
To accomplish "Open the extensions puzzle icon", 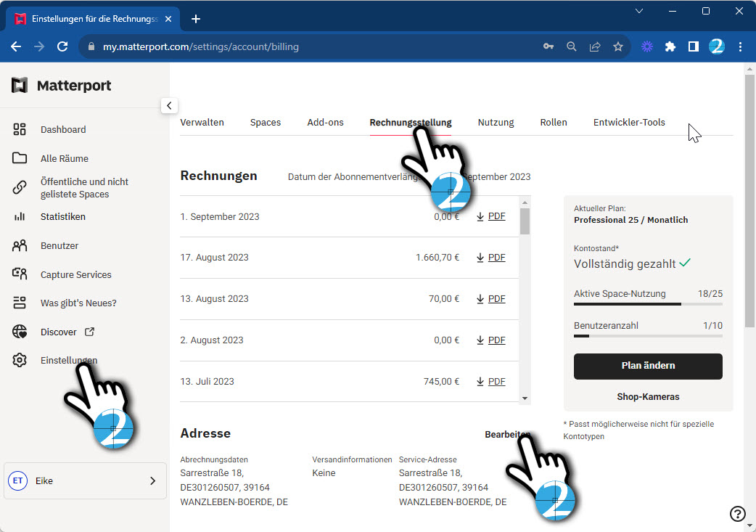I will point(670,46).
